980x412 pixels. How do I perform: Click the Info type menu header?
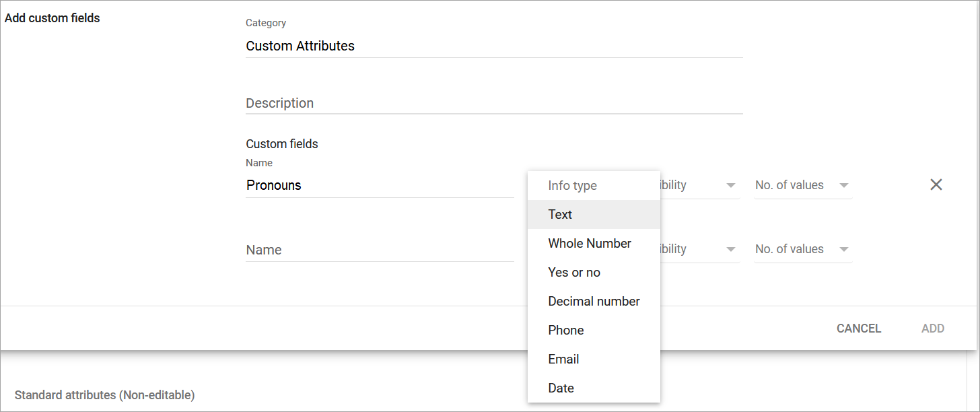coord(572,186)
